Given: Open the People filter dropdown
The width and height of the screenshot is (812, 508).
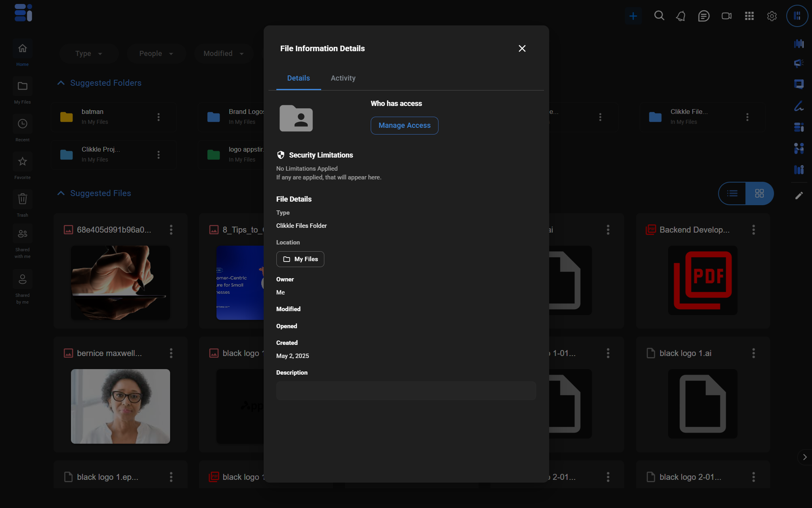Looking at the screenshot, I should tap(156, 54).
